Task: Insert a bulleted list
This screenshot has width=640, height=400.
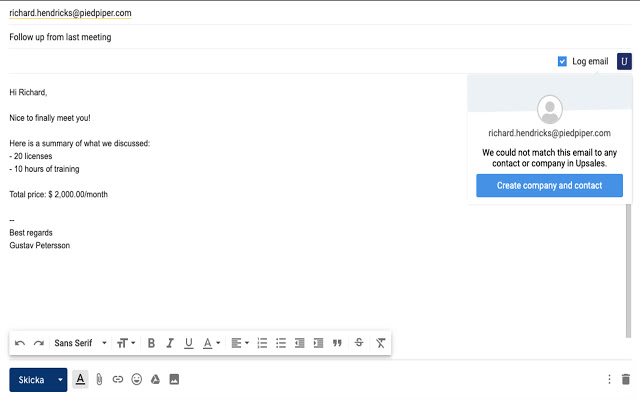Action: (281, 343)
